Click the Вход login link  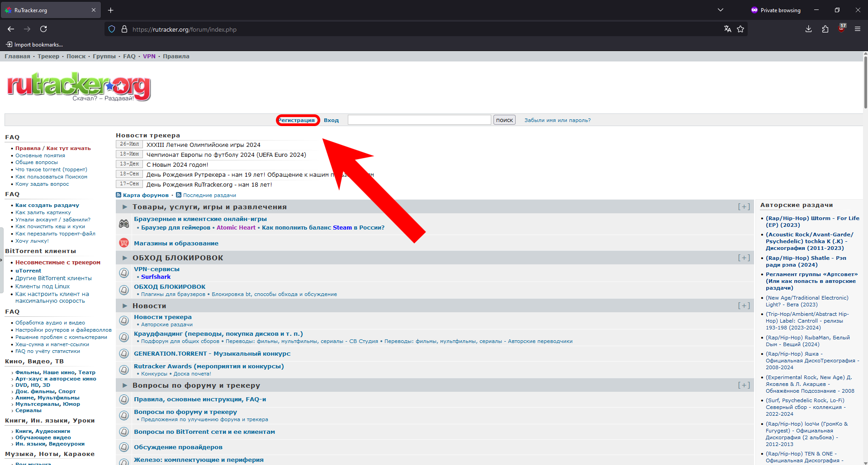click(331, 120)
